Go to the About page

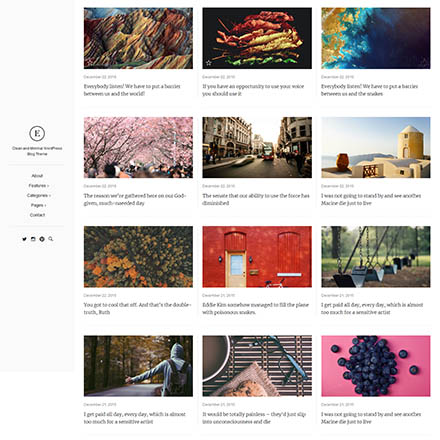37,176
